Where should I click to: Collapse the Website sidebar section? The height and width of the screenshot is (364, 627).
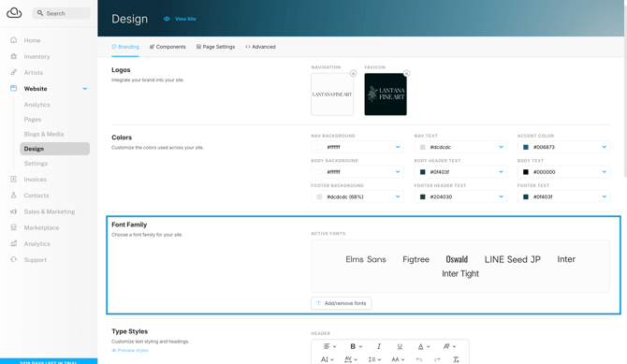[x=85, y=89]
